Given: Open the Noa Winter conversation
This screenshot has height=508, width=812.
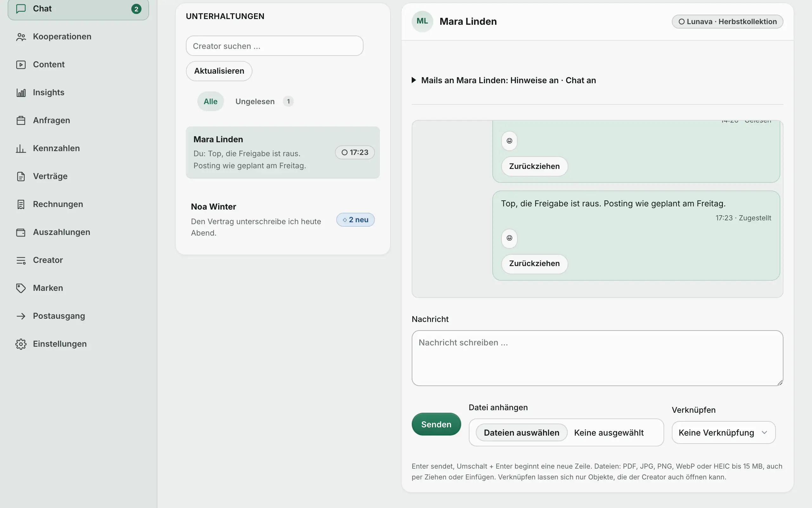Looking at the screenshot, I should (x=283, y=220).
